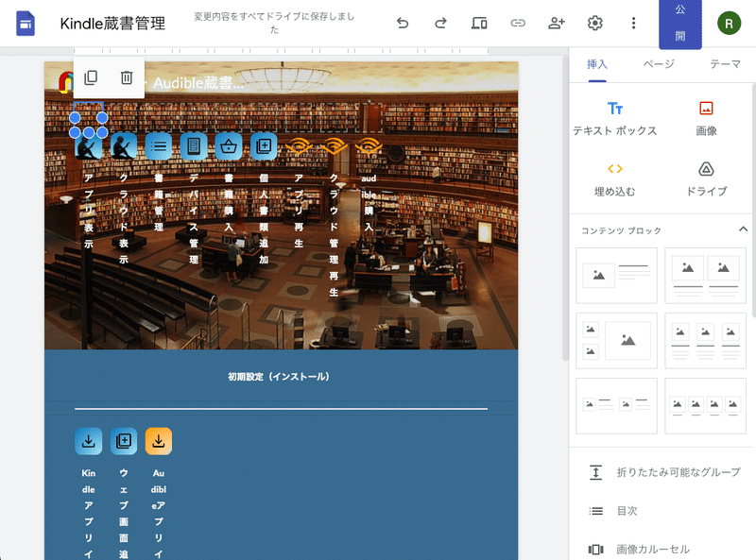
Task: Click the audible購入 Audible icon
Action: tap(369, 146)
